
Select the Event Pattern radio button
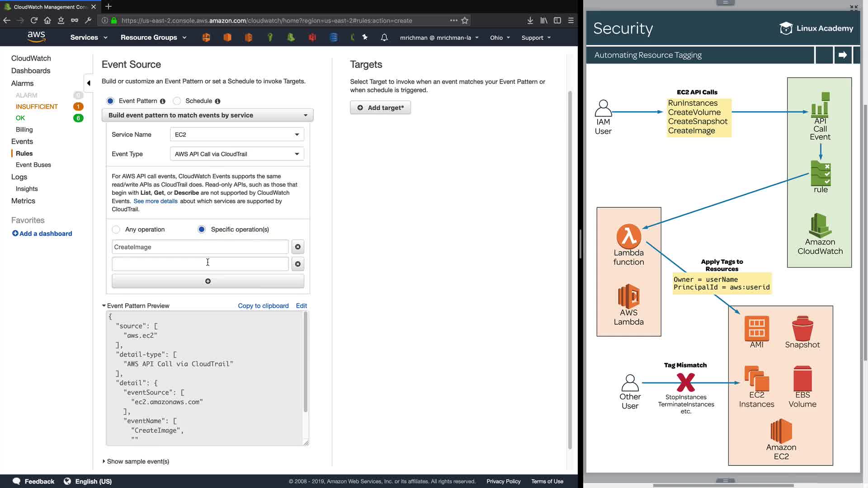110,101
